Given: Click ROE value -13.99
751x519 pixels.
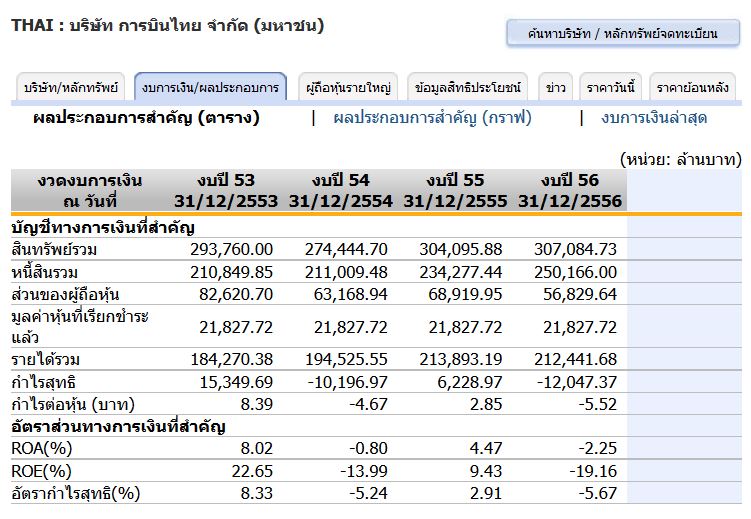Looking at the screenshot, I should click(x=364, y=471).
